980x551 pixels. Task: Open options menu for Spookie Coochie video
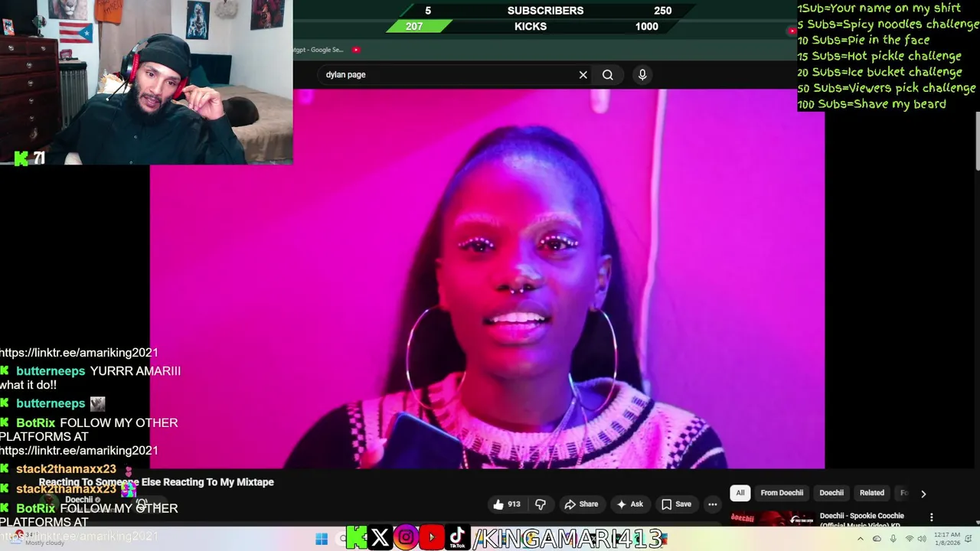tap(932, 517)
